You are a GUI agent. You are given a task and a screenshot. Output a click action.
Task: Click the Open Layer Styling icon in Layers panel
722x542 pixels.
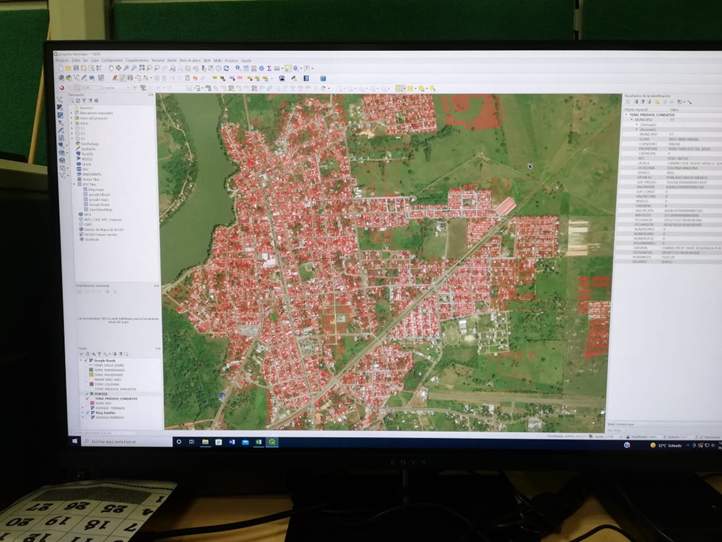(x=81, y=354)
